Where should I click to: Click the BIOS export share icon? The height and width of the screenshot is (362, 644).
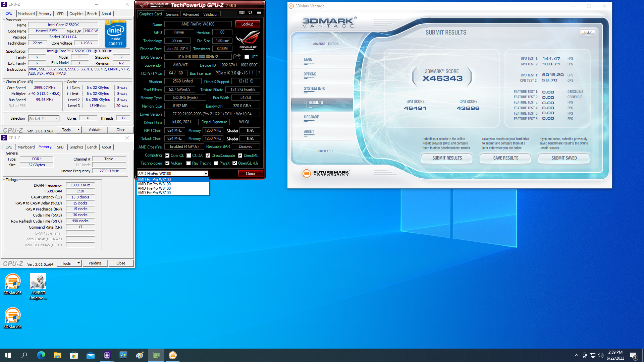pyautogui.click(x=237, y=57)
